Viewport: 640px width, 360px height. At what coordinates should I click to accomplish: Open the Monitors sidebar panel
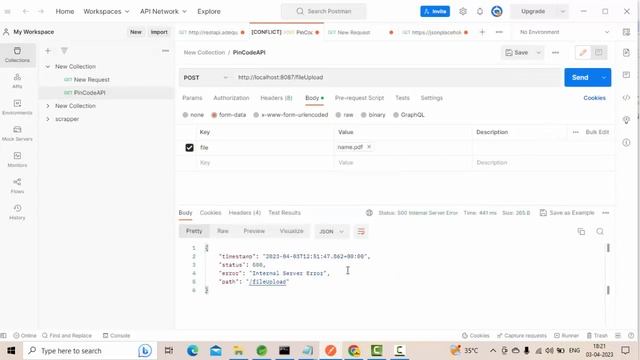(x=17, y=160)
